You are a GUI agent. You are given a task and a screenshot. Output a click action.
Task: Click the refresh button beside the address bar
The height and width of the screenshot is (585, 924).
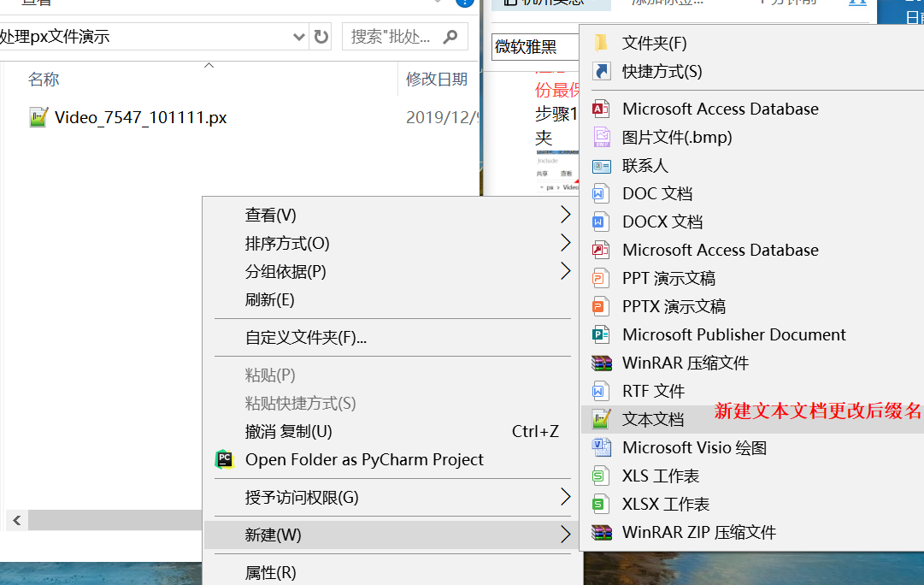(x=319, y=37)
